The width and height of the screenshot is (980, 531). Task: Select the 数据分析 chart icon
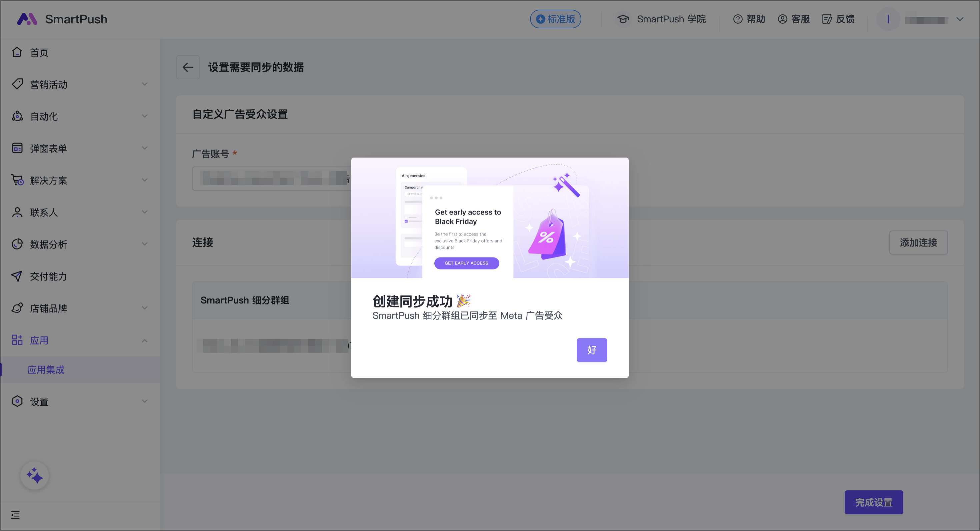pyautogui.click(x=17, y=244)
